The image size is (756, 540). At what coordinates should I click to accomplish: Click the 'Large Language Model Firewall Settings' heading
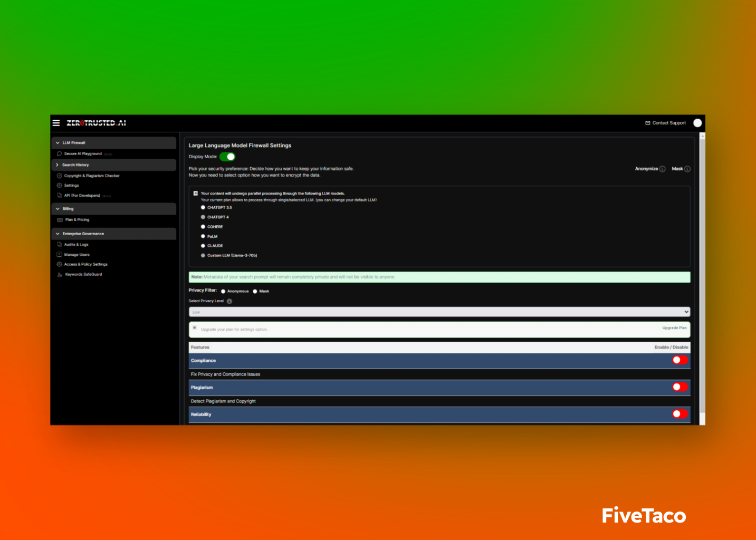point(240,146)
